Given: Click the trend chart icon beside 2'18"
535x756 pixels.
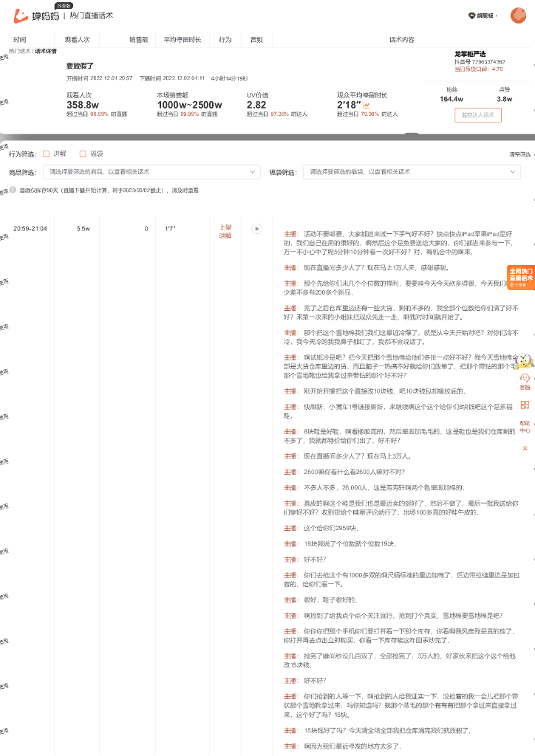Looking at the screenshot, I should point(367,105).
